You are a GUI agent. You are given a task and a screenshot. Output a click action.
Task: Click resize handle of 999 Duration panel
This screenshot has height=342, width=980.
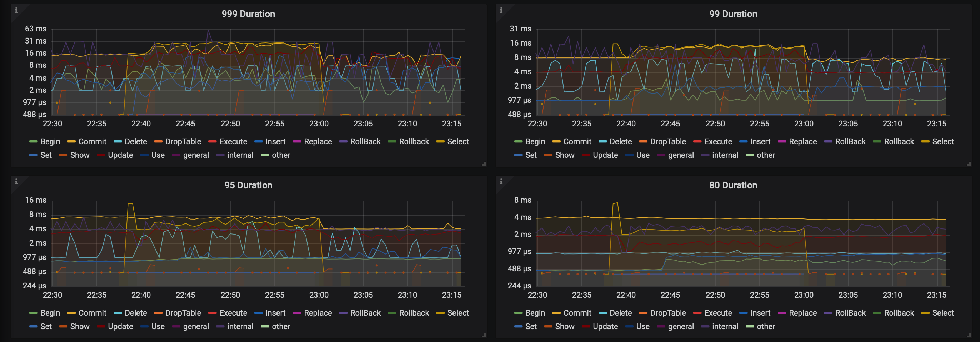[484, 164]
